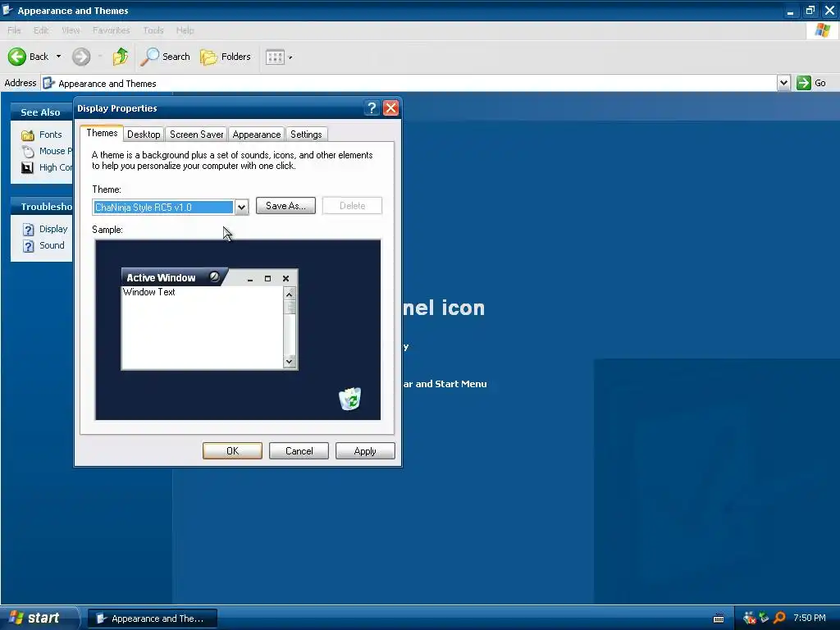Click the Appearance and Themes taskbar button
Image resolution: width=840 pixels, height=630 pixels.
[153, 619]
